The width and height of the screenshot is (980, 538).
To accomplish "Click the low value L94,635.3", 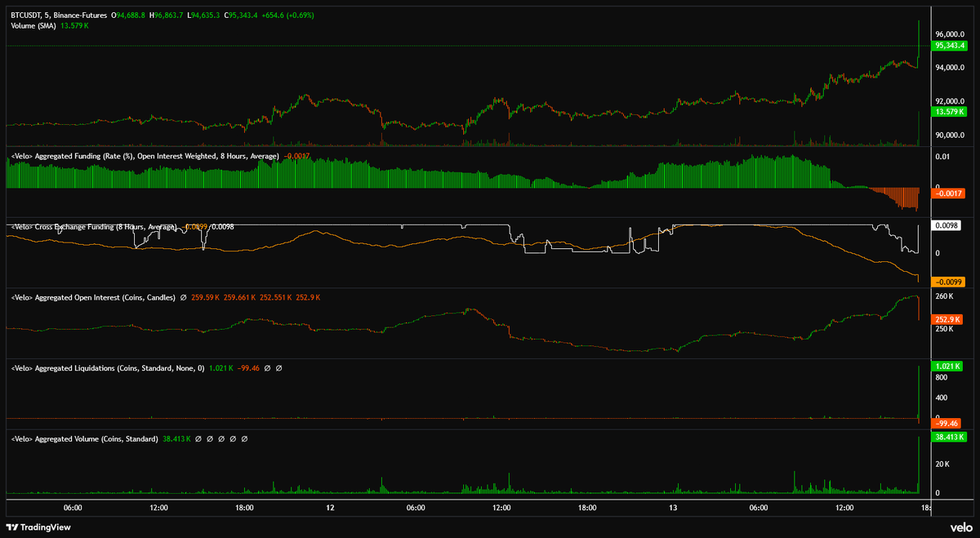I will (x=204, y=16).
